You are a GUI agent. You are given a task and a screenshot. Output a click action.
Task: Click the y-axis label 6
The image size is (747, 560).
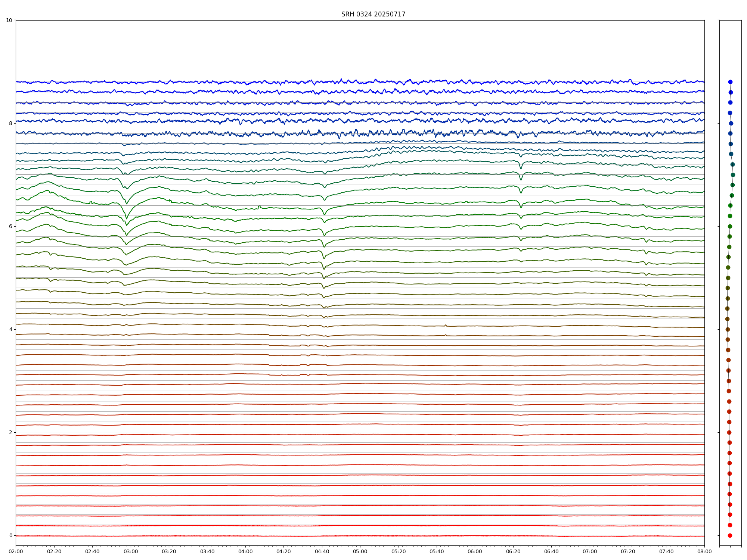10,226
